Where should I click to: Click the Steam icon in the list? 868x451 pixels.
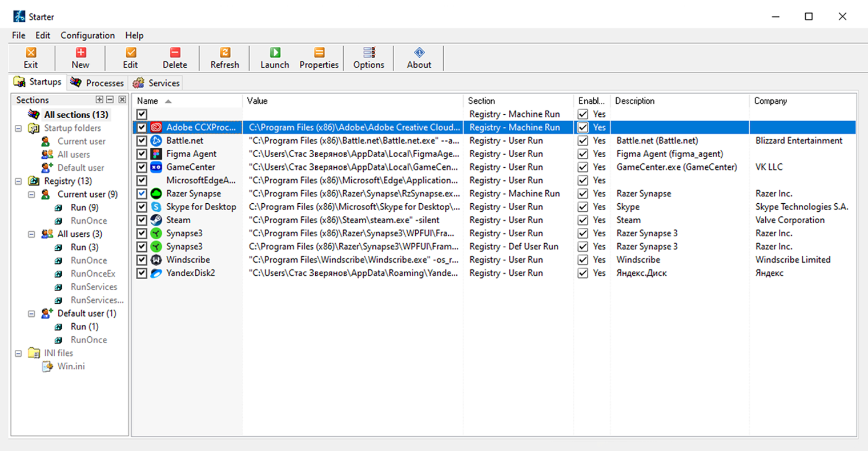point(156,220)
